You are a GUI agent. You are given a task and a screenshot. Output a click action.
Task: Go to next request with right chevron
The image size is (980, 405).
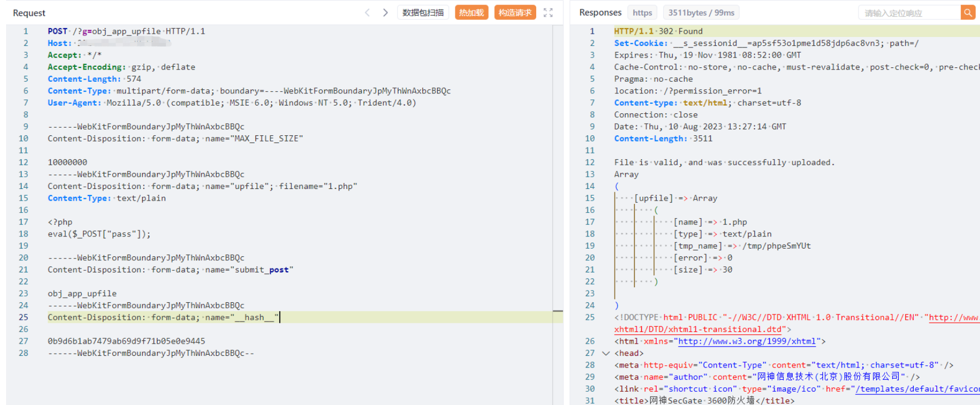pyautogui.click(x=385, y=13)
